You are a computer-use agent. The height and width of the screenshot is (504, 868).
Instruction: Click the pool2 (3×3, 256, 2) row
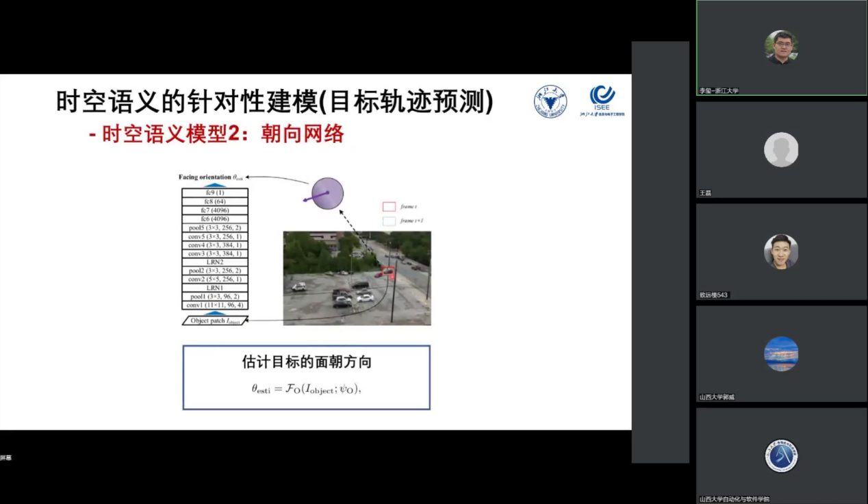(x=215, y=270)
